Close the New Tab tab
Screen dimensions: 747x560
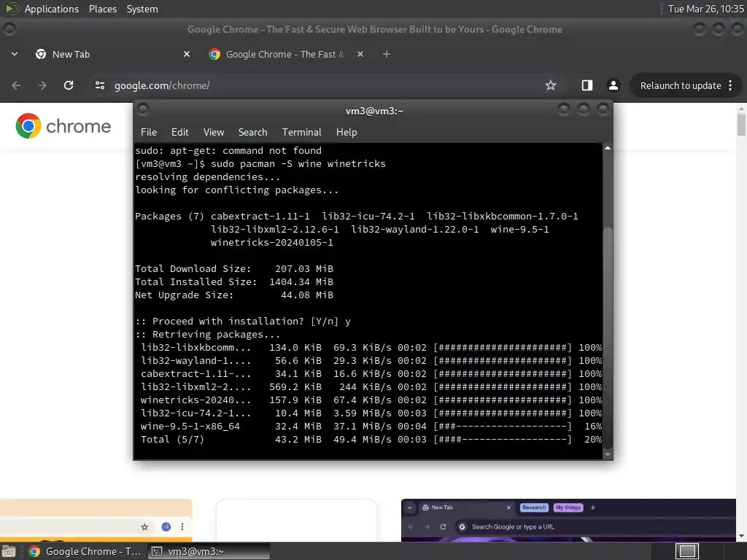[187, 54]
